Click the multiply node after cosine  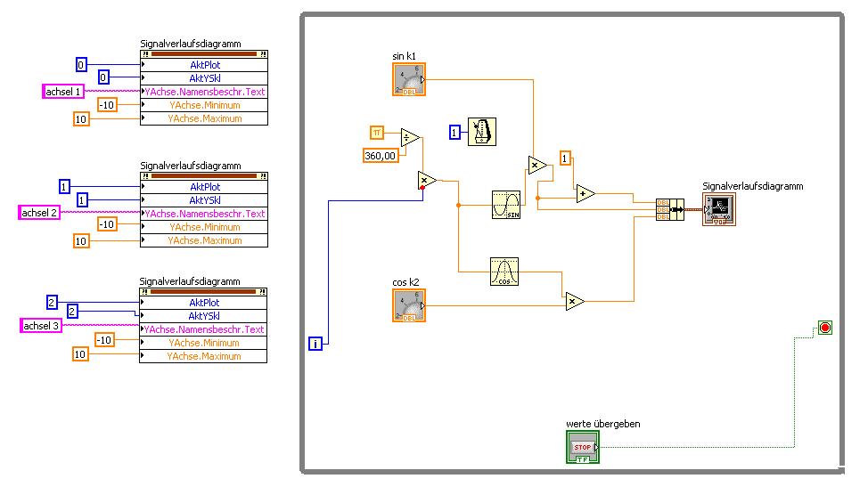pyautogui.click(x=575, y=302)
